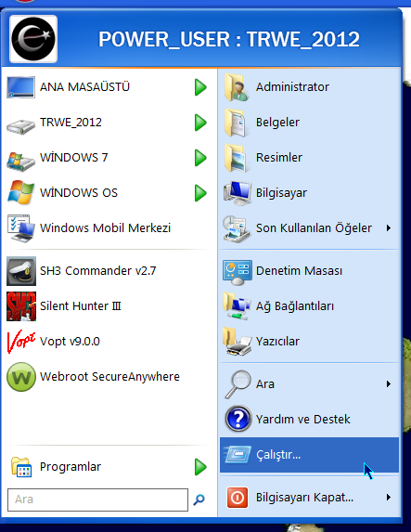
Task: Open the Bilgisayar menu entry
Action: 309,193
